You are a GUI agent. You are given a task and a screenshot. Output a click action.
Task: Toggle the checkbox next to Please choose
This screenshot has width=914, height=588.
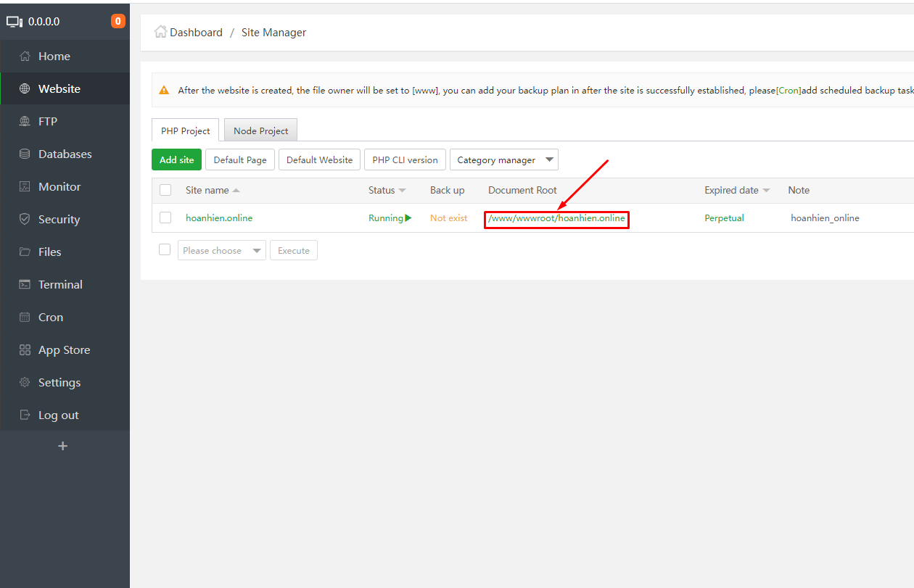(165, 249)
